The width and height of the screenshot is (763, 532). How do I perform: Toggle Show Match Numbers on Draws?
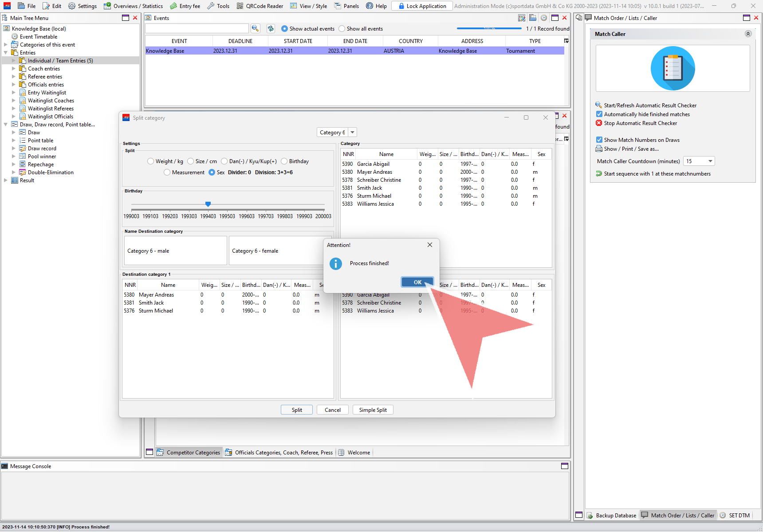[599, 140]
